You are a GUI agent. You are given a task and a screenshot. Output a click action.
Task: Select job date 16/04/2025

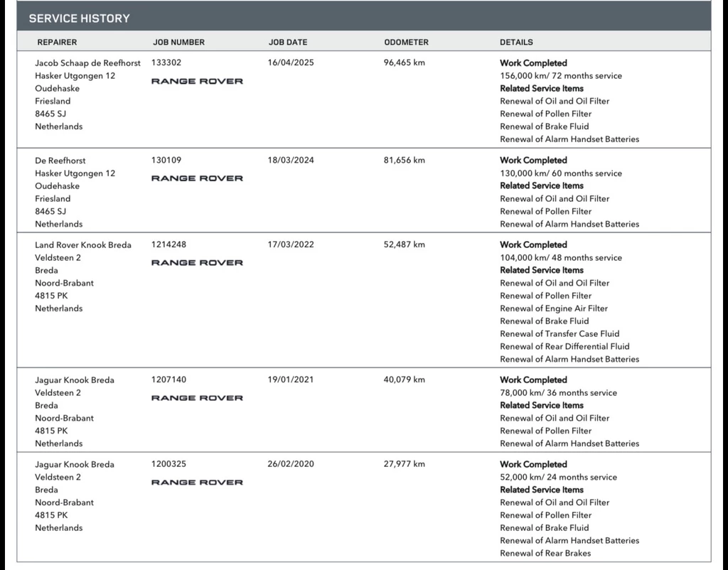291,63
